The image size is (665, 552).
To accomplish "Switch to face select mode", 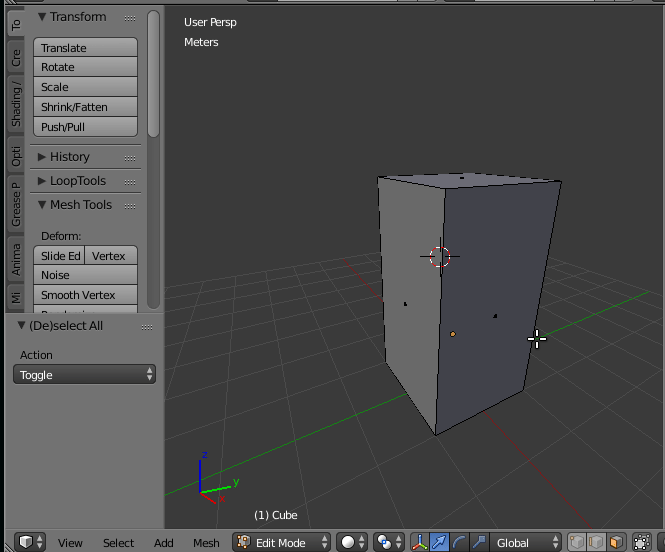I will [x=616, y=542].
